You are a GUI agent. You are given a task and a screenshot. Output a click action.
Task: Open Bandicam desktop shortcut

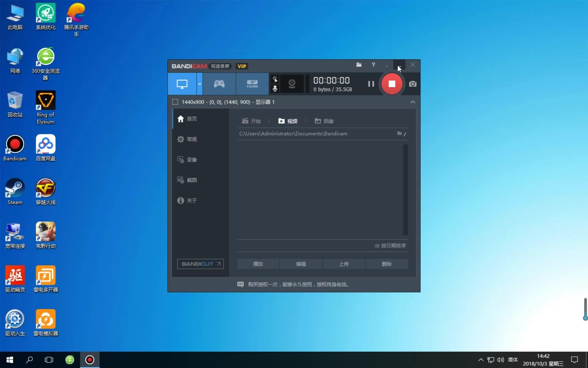click(15, 148)
